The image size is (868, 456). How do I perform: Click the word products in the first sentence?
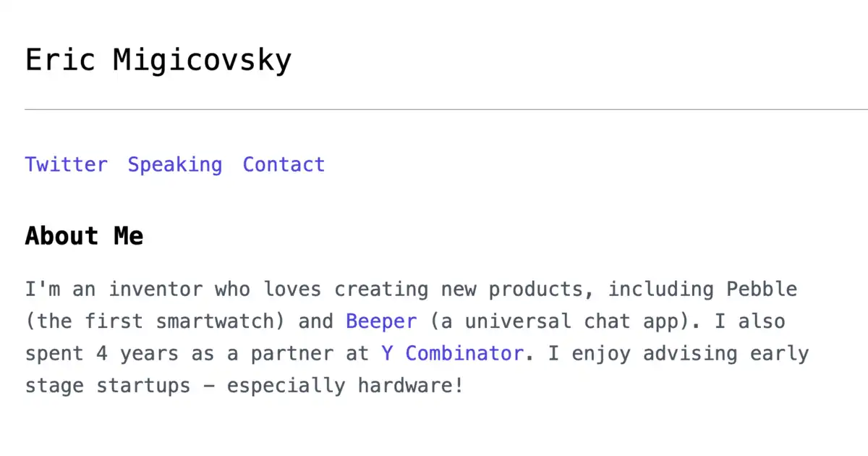[535, 290]
